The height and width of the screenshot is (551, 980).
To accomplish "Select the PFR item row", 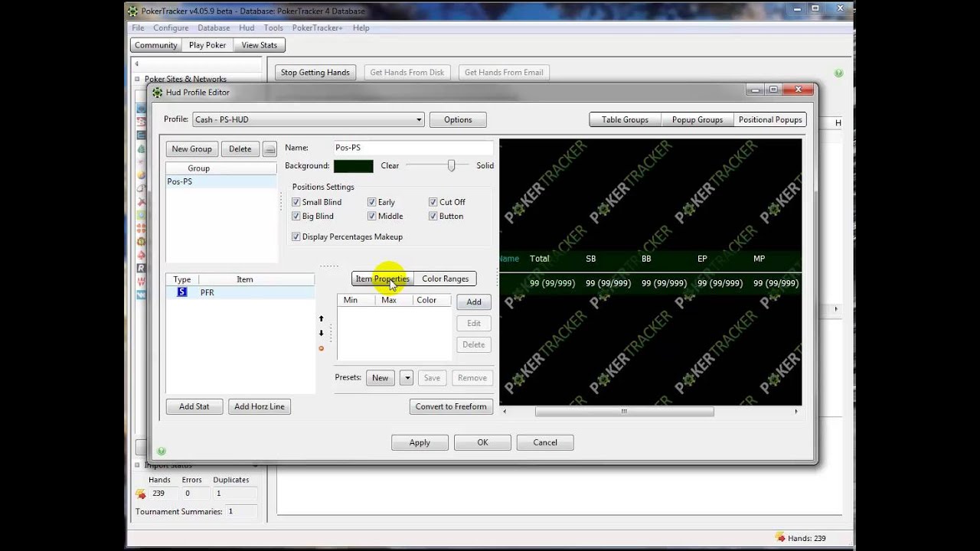I will pyautogui.click(x=240, y=292).
